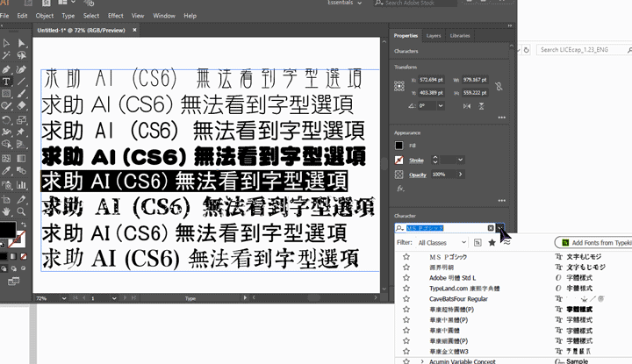Select the Selection arrow tool
The height and width of the screenshot is (364, 632).
[x=7, y=42]
